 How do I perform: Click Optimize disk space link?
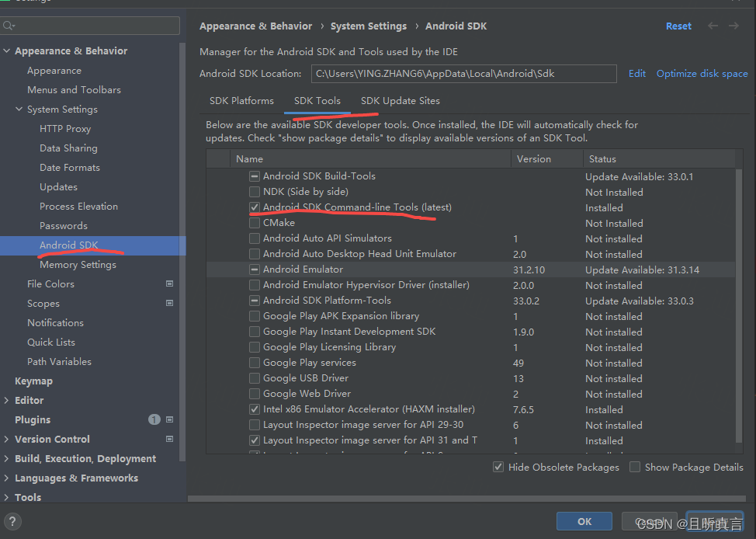pyautogui.click(x=702, y=73)
